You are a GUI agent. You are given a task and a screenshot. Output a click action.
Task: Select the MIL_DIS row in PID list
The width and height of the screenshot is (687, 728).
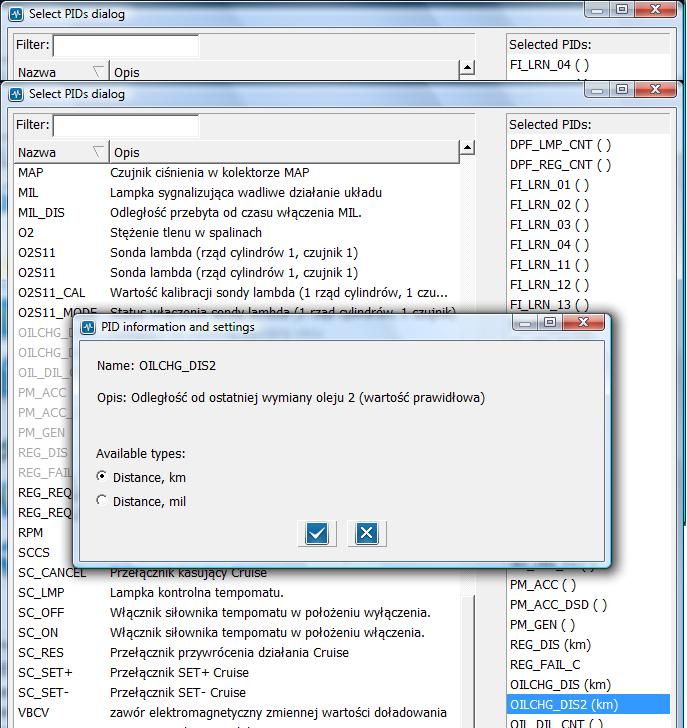pos(41,212)
